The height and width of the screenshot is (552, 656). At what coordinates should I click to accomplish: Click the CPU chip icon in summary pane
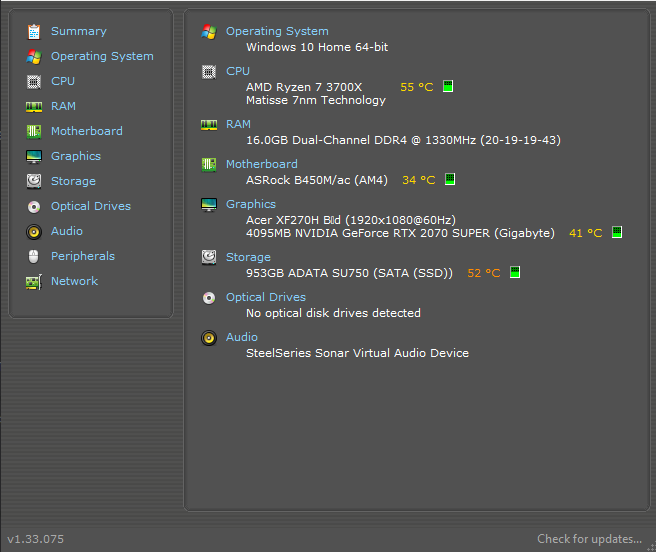click(x=209, y=72)
